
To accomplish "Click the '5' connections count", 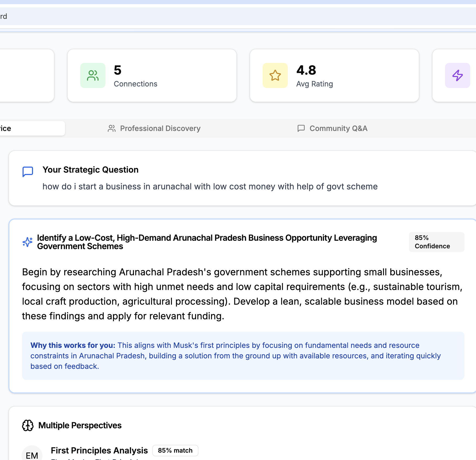I will [x=118, y=70].
